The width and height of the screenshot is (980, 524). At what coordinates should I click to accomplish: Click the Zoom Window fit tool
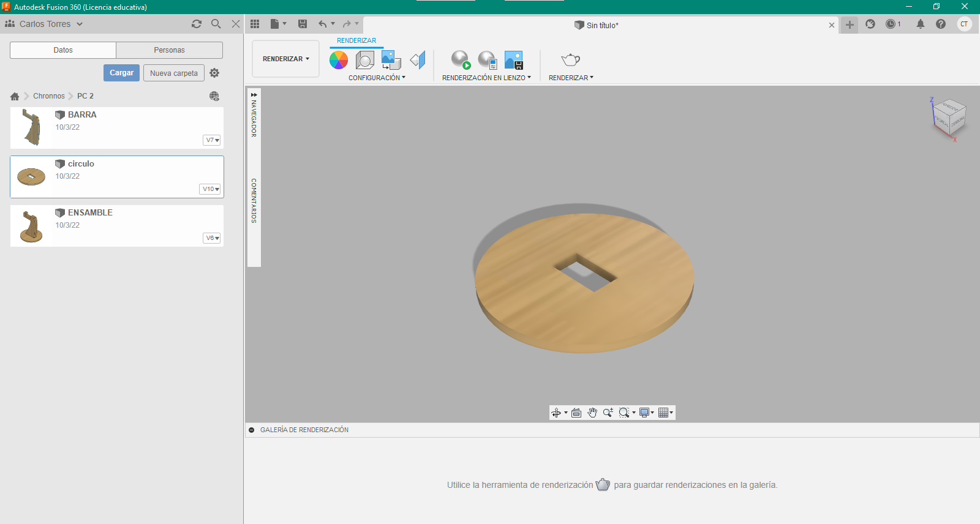coord(624,413)
